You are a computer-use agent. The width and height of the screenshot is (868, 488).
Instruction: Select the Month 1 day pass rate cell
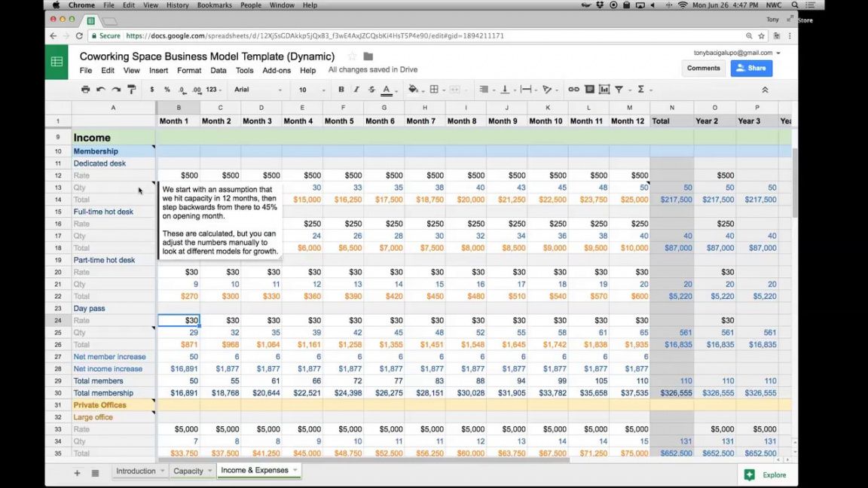coord(179,320)
